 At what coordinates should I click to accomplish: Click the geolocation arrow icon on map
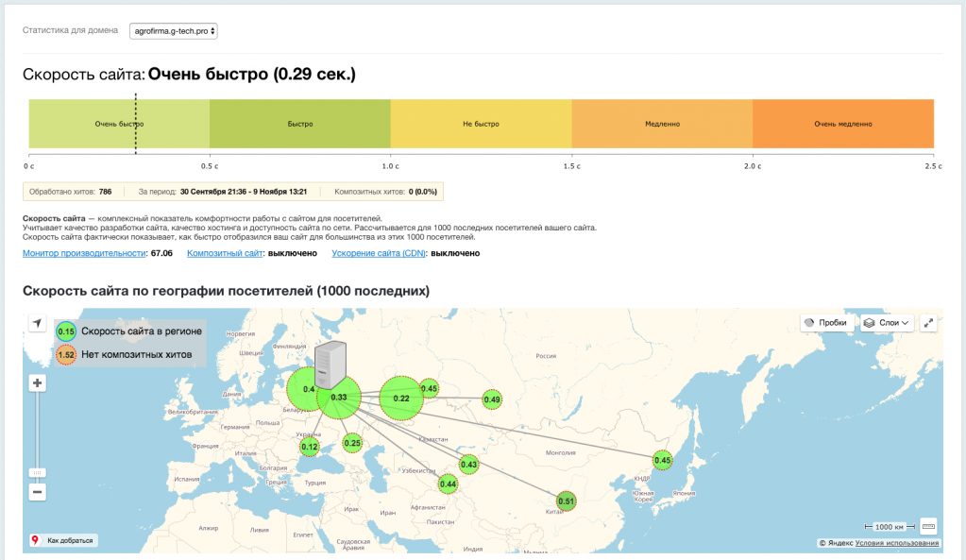37,324
